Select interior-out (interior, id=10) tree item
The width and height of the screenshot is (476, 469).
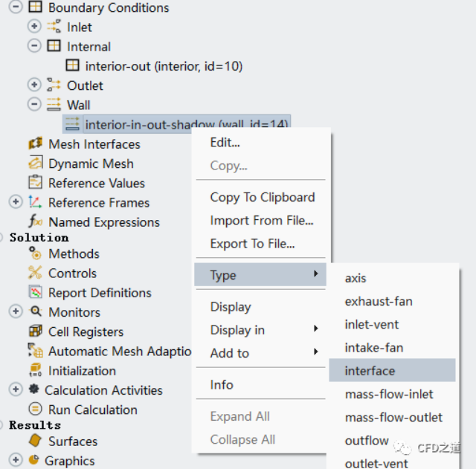point(164,66)
